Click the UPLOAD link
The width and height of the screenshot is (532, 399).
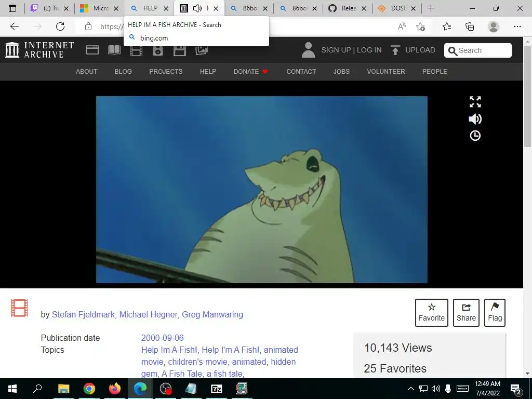click(x=420, y=50)
